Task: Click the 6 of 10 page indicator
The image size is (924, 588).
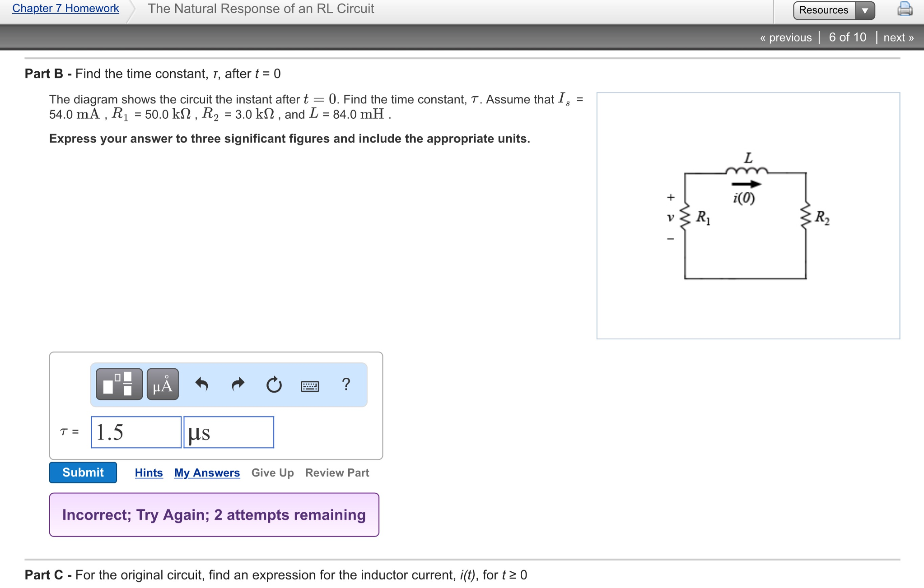Action: point(847,37)
